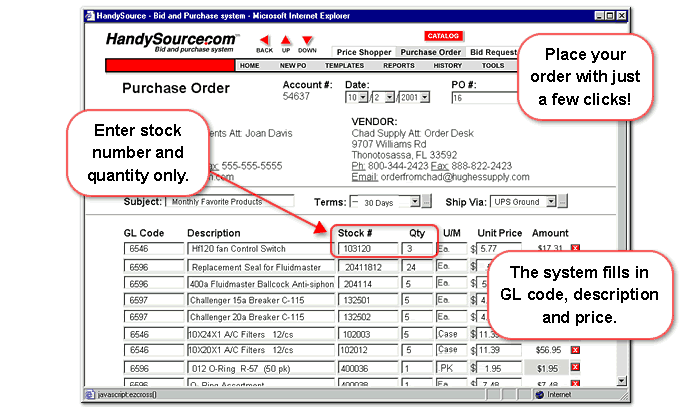Click the red Back arrow icon
The image size is (686, 410).
[x=264, y=40]
